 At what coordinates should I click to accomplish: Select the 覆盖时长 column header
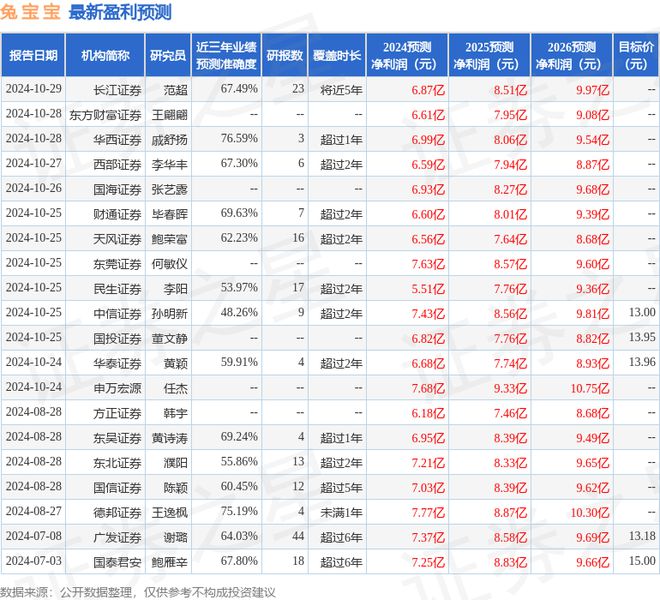coord(337,55)
